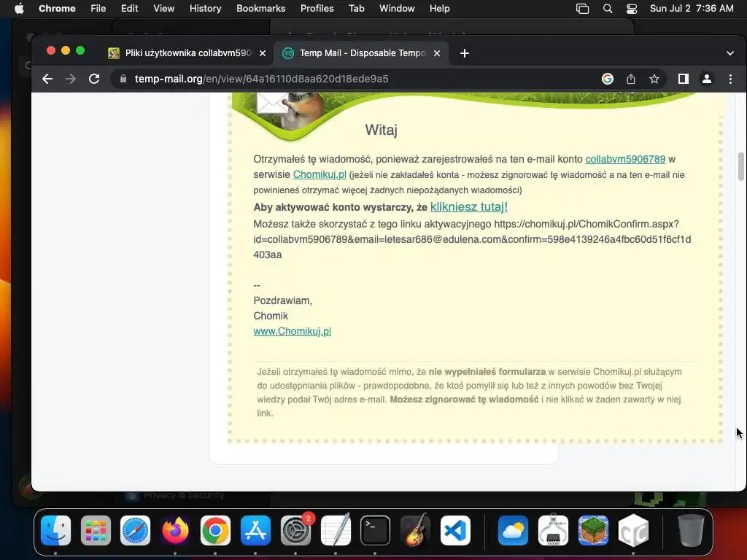This screenshot has height=560, width=747.
Task: Click the date and time in menu bar
Action: pos(692,9)
